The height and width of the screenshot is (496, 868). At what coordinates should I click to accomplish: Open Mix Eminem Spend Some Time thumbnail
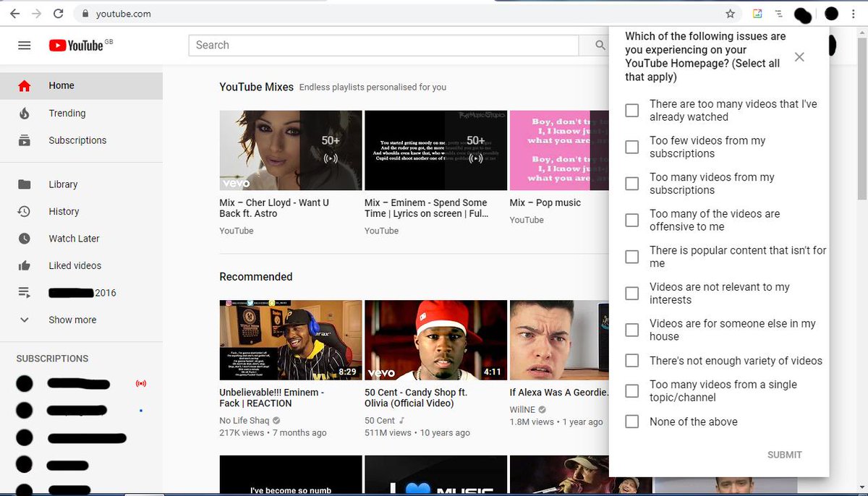tap(436, 150)
